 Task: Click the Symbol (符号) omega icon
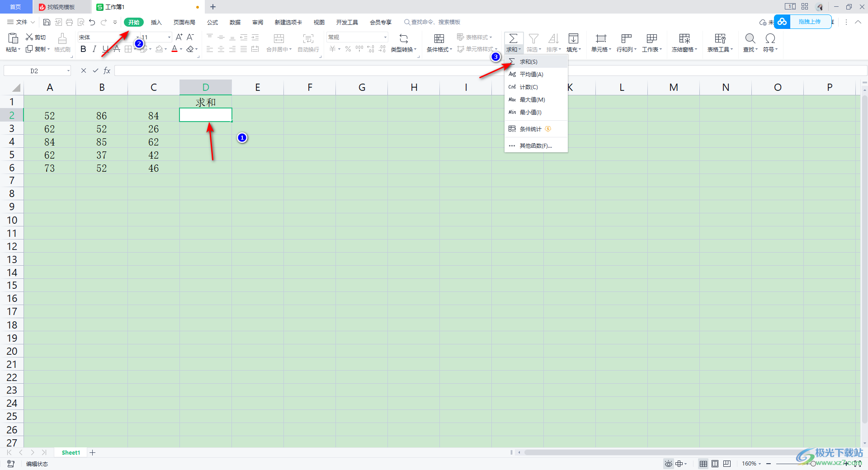[x=770, y=38]
